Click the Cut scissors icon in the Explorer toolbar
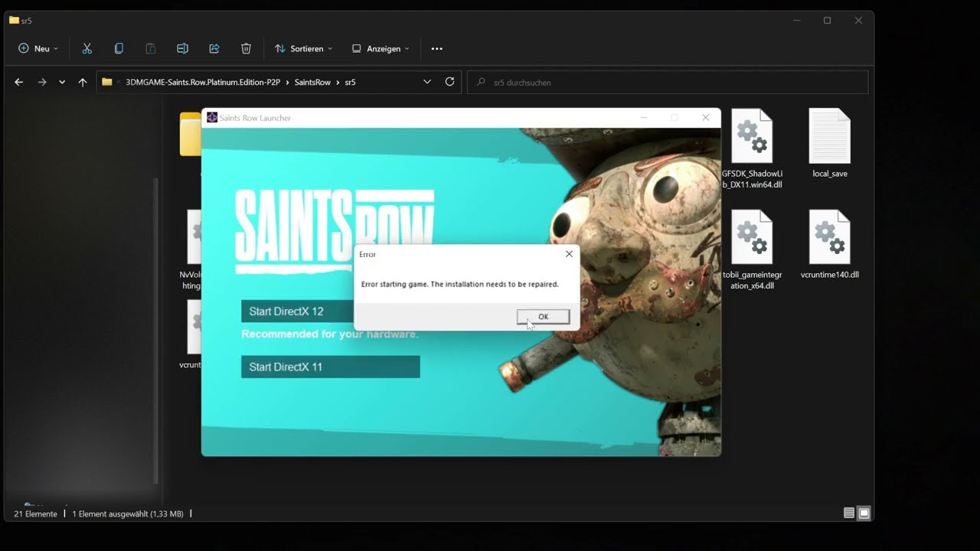This screenshot has height=551, width=980. click(87, 48)
